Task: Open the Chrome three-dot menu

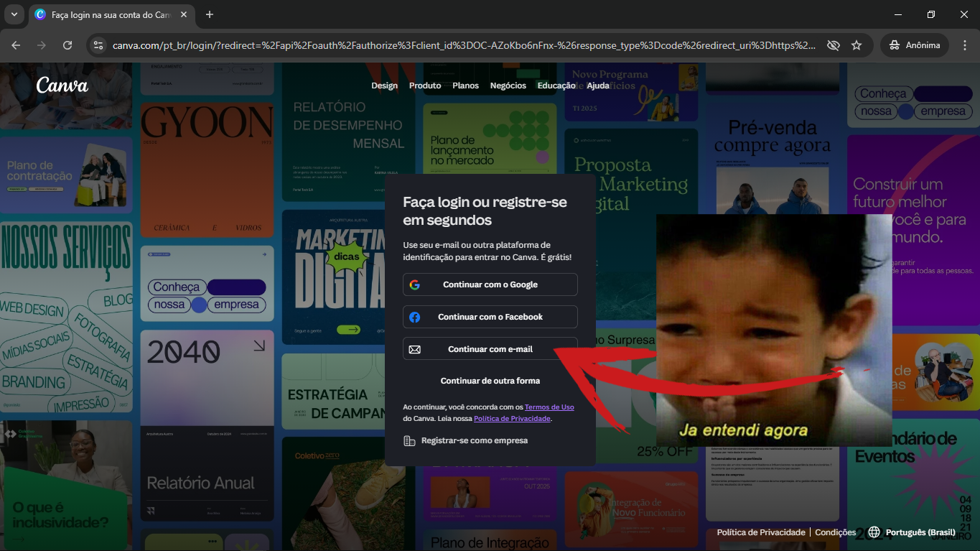Action: coord(964,45)
